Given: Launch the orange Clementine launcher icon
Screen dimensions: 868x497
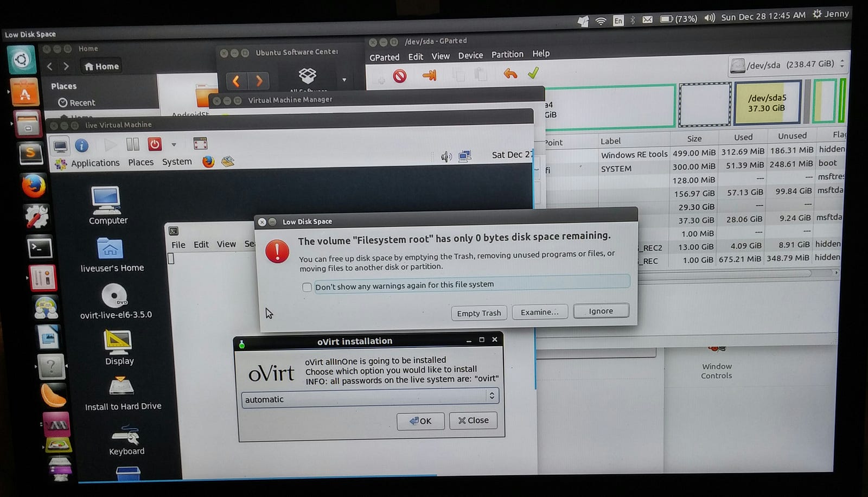Looking at the screenshot, I should [53, 396].
